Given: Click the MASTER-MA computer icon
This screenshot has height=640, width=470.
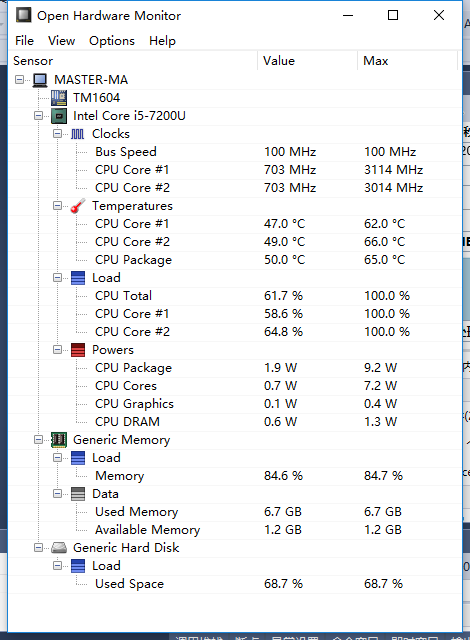Looking at the screenshot, I should [x=40, y=80].
